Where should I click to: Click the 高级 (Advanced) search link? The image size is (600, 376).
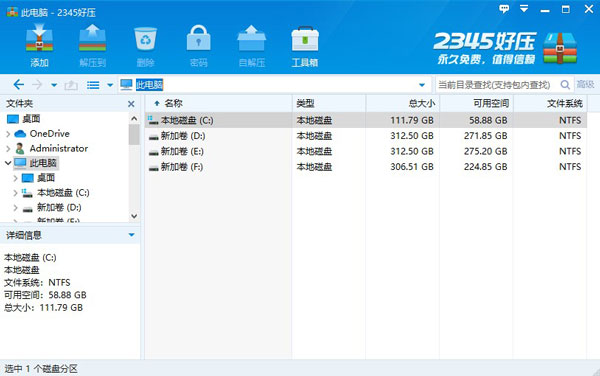(585, 84)
